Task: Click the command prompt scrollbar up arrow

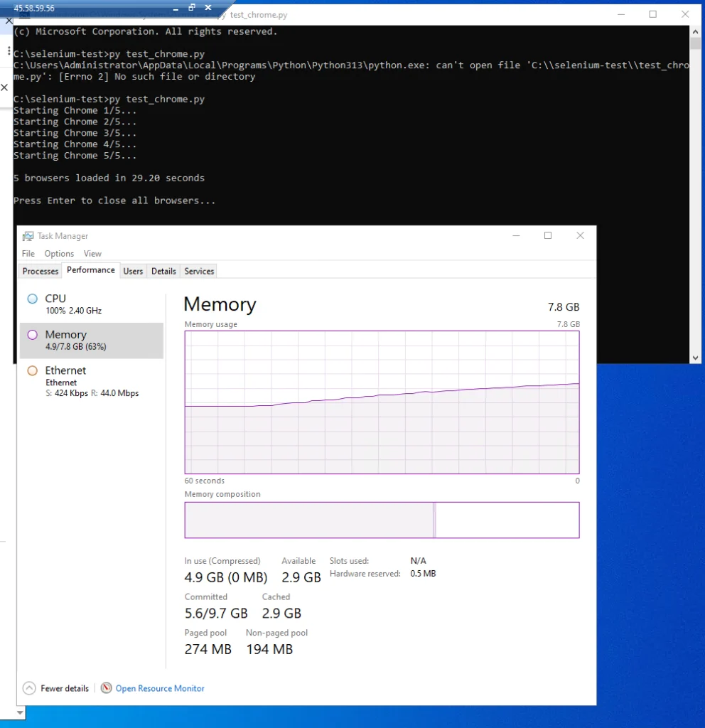Action: (695, 31)
